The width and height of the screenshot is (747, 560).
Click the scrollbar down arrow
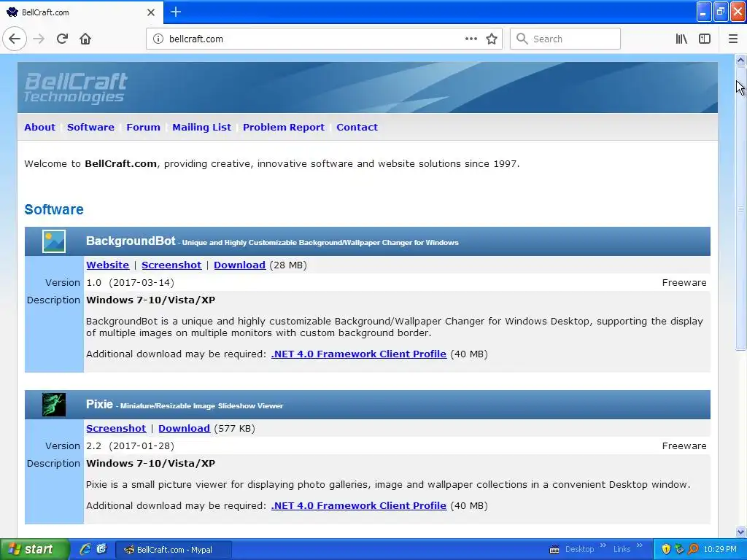(x=740, y=532)
